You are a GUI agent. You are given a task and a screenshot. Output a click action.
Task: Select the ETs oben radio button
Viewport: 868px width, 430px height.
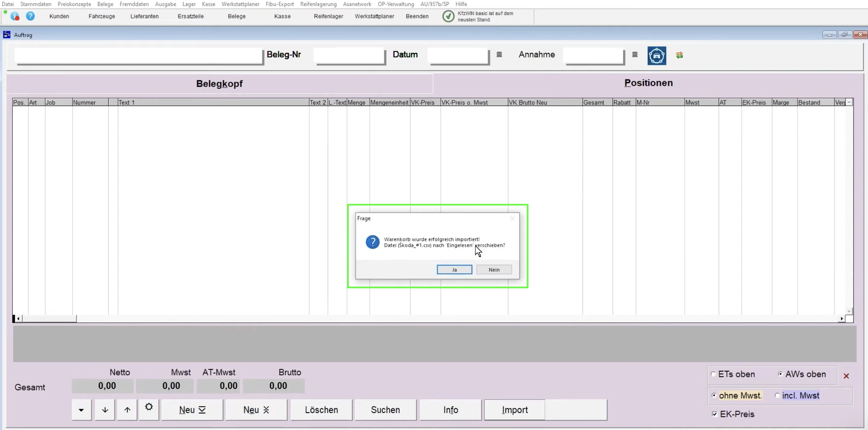(713, 374)
